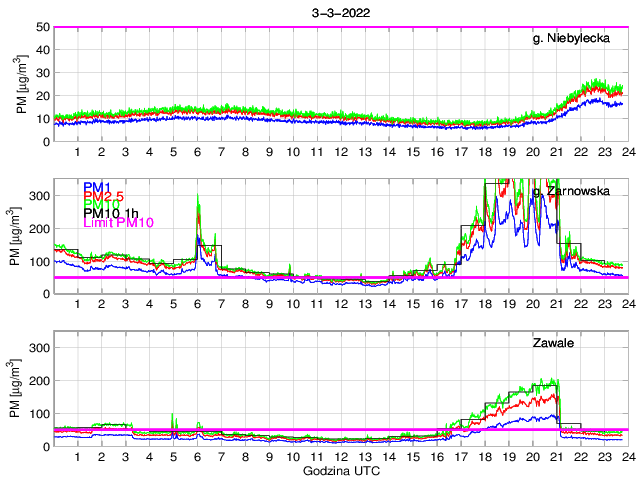The image size is (640, 480).
Task: Click hour 6 tick under the bottom chart
Action: pos(197,457)
